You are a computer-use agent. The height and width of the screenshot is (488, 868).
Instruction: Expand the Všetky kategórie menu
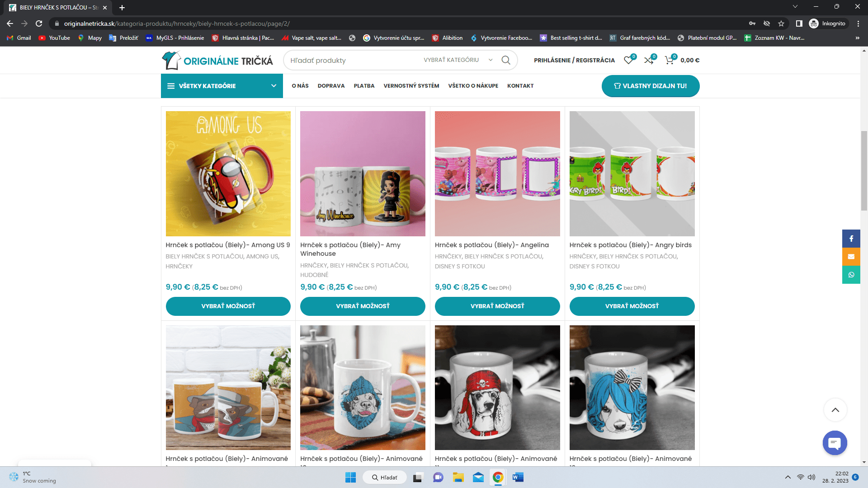coord(222,86)
